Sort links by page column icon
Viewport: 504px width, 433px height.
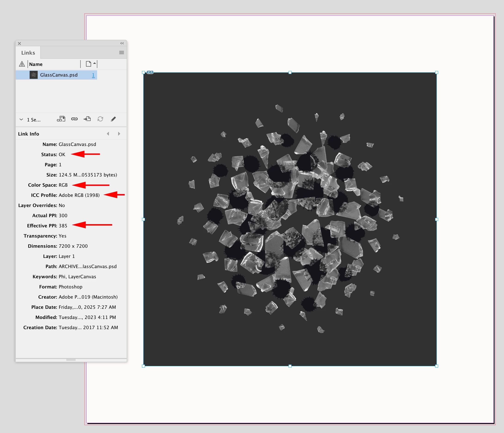89,64
